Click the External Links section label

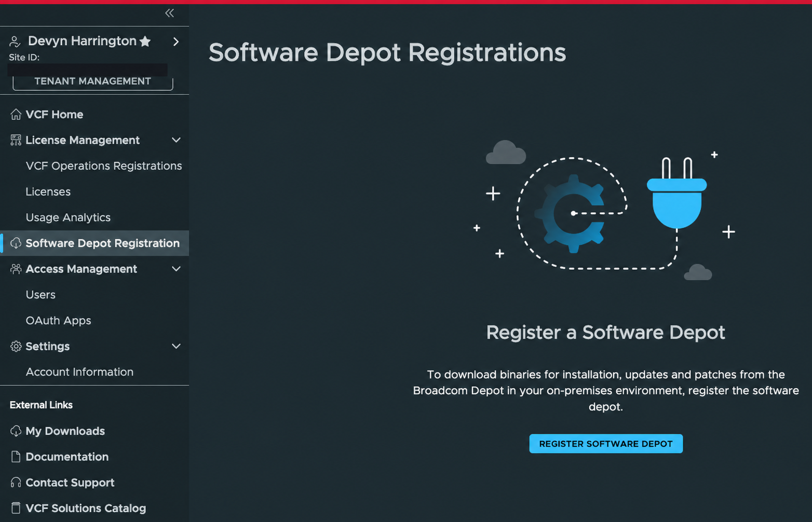tap(41, 405)
